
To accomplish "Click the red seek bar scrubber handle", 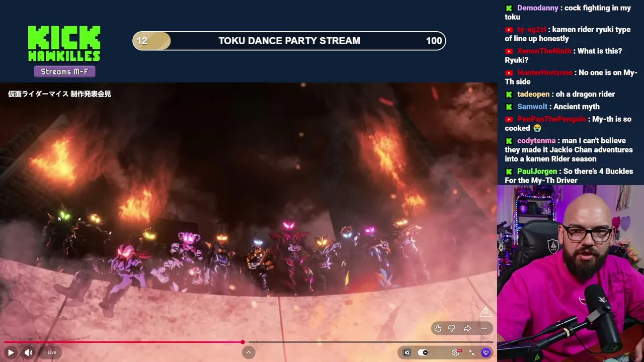I will coord(243,342).
